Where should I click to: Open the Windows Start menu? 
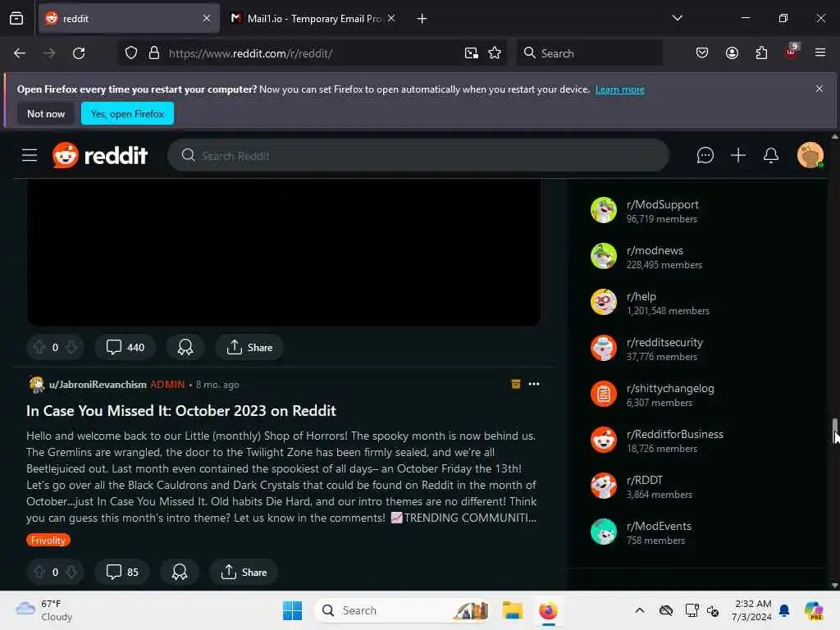click(x=293, y=610)
